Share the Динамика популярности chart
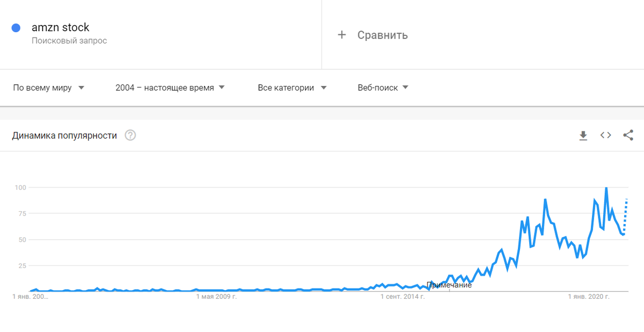The image size is (644, 332). [x=628, y=135]
